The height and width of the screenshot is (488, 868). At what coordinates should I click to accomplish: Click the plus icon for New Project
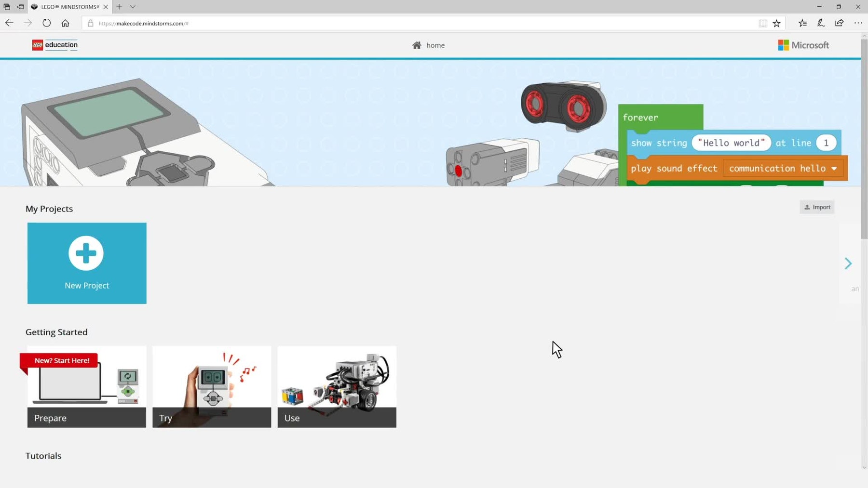tap(86, 253)
